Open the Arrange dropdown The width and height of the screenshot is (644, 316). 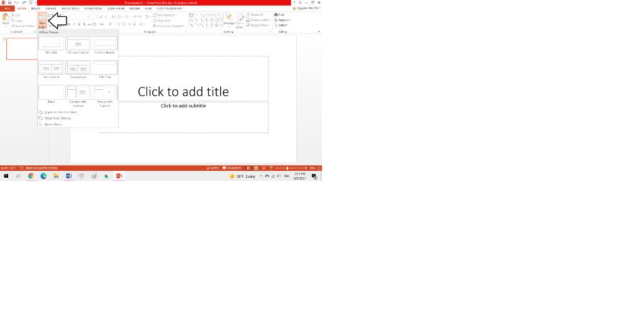tap(229, 21)
